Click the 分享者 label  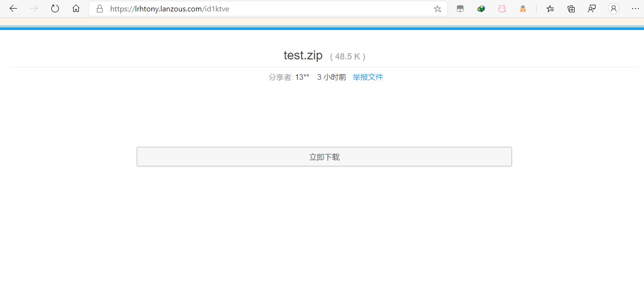280,77
